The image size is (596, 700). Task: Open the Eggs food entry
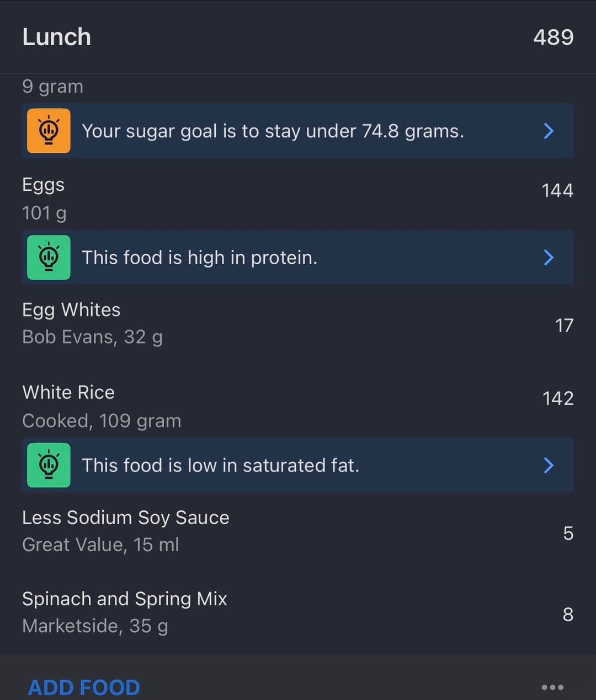pyautogui.click(x=44, y=185)
